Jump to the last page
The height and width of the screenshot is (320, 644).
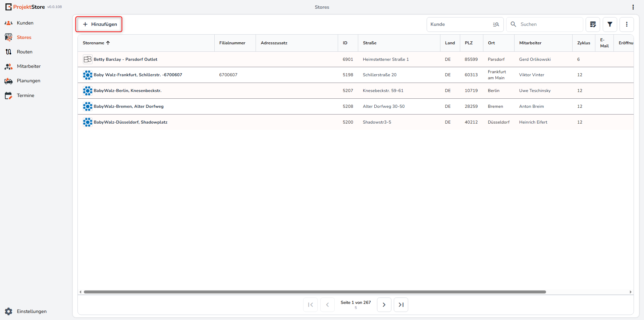401,305
